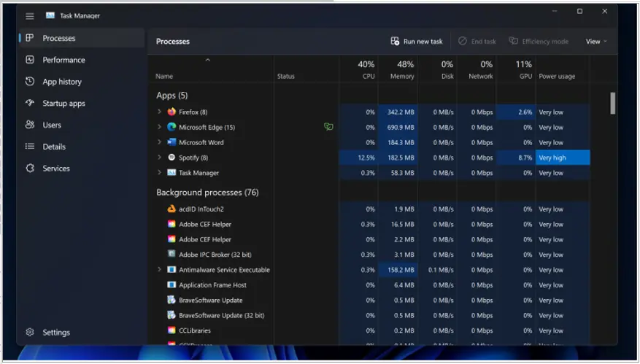Click the acdID InTouch2 icon
This screenshot has width=640, height=364.
[171, 209]
